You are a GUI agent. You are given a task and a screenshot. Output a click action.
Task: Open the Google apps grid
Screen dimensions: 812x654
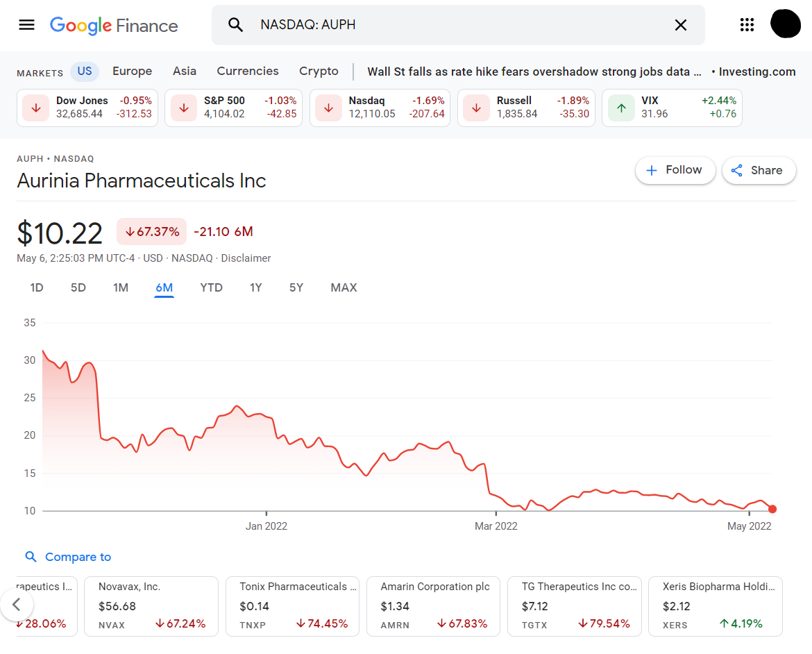[x=747, y=24]
